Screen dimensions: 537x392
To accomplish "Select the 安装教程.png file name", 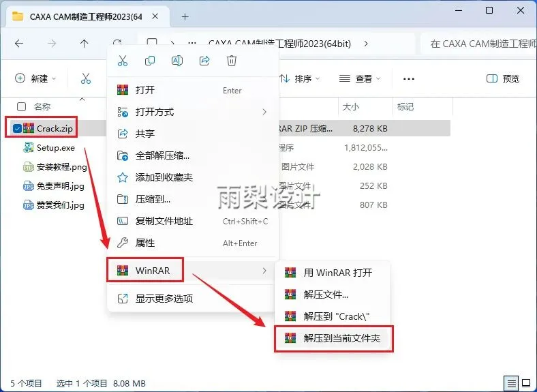I will point(61,167).
